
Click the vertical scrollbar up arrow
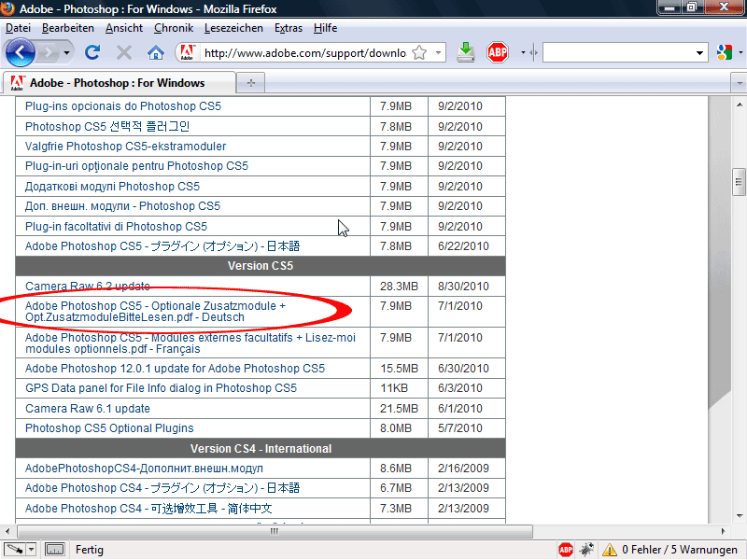coord(739,105)
